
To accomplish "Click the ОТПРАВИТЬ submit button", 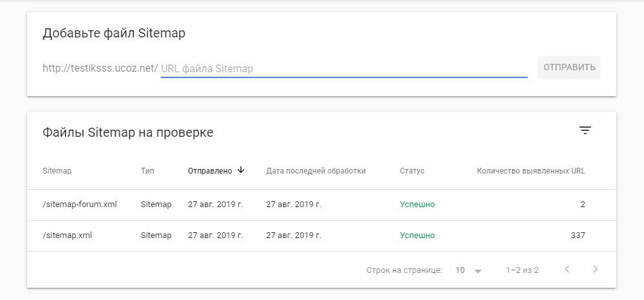I will coord(569,68).
